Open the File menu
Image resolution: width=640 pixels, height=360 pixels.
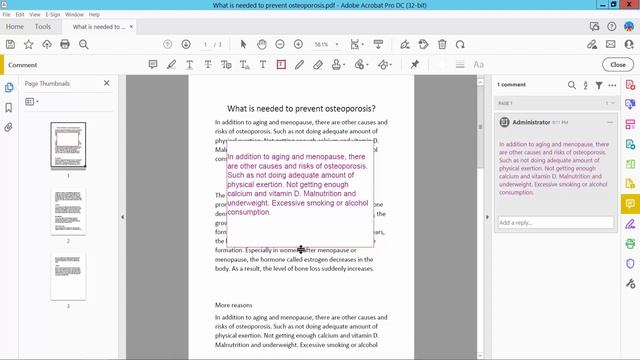point(7,14)
